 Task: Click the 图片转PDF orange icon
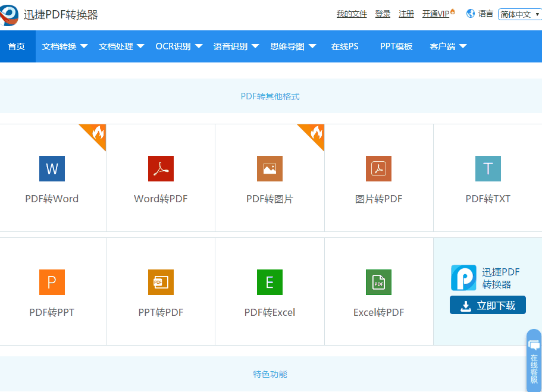point(378,169)
